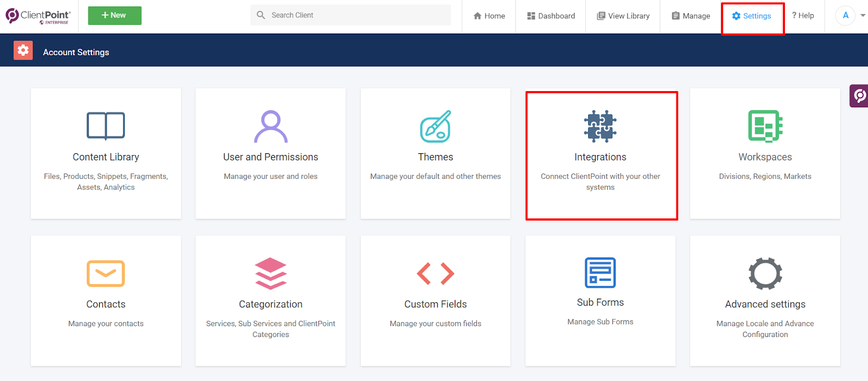Click the Custom Fields code brackets icon
This screenshot has width=868, height=381.
(436, 274)
